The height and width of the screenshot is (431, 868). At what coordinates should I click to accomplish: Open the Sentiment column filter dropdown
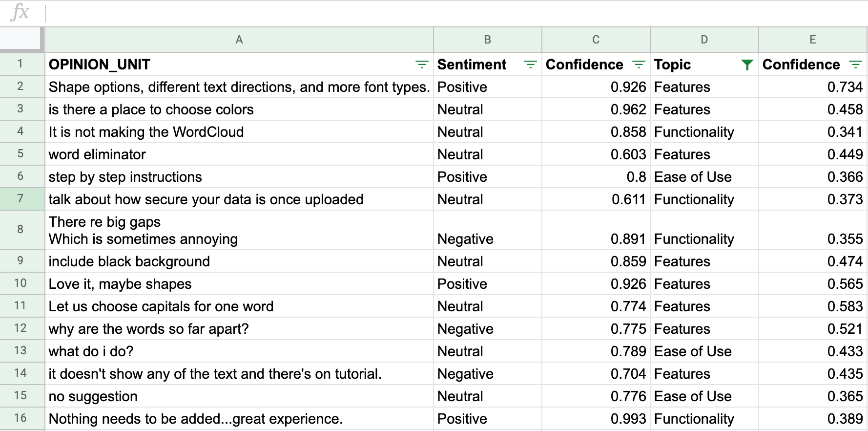530,65
